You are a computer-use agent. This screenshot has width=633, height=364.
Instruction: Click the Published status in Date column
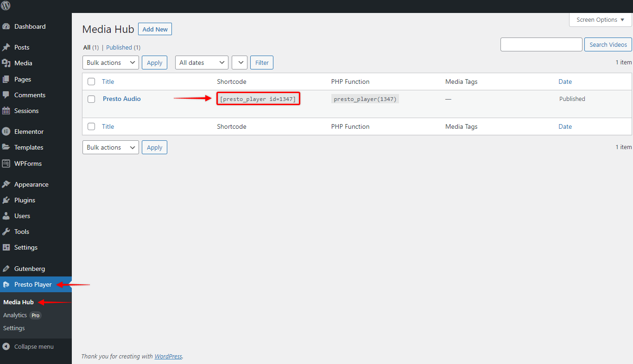[x=572, y=99]
